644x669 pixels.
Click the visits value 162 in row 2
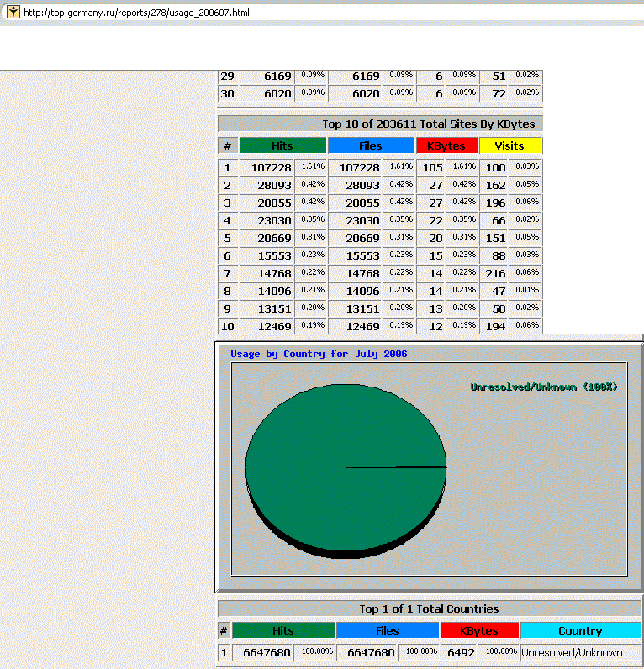495,185
